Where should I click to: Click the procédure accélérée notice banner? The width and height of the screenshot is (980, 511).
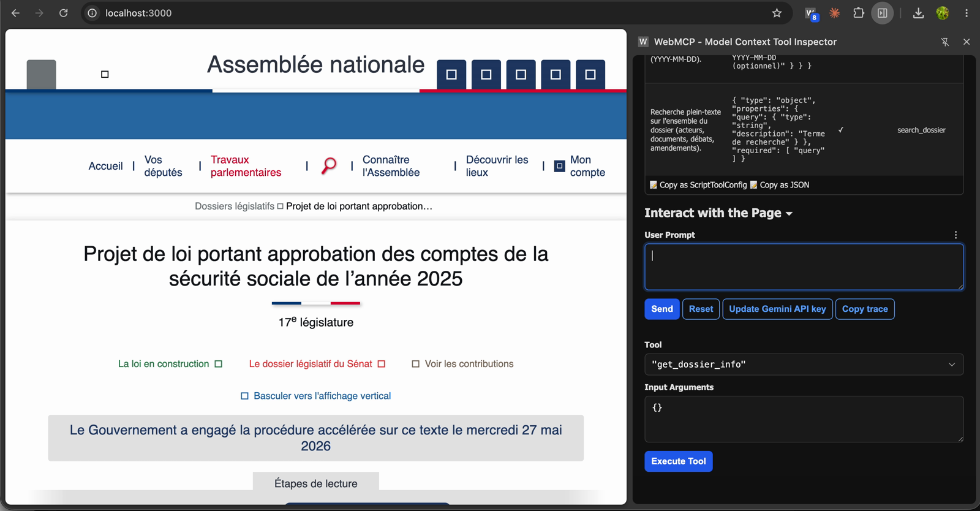click(x=316, y=438)
